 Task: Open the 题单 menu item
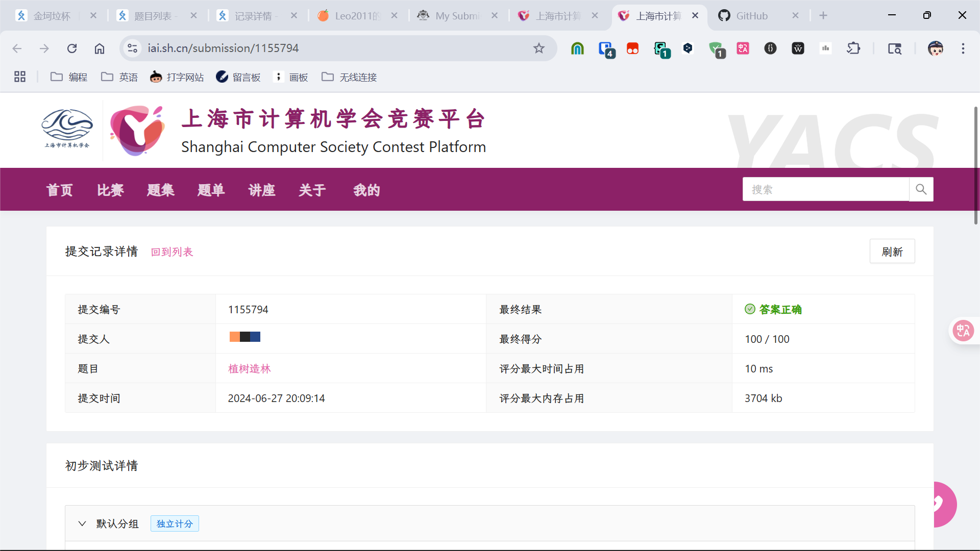coord(211,190)
